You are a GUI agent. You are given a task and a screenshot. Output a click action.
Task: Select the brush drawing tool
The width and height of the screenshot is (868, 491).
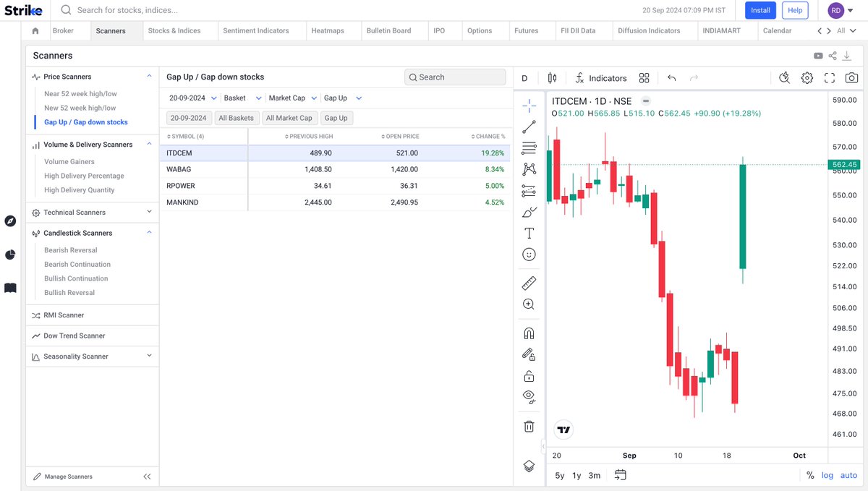click(x=528, y=212)
